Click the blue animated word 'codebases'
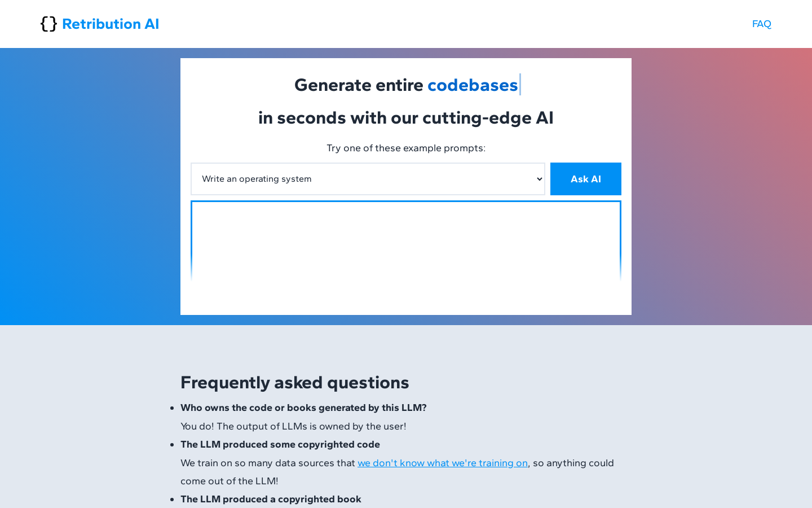The width and height of the screenshot is (812, 508). [x=473, y=85]
